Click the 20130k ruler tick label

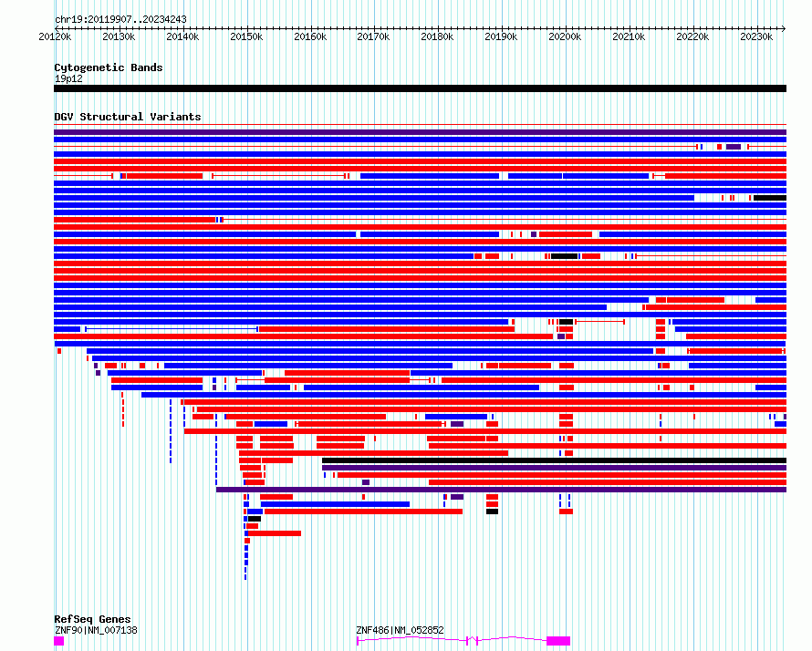coord(119,36)
